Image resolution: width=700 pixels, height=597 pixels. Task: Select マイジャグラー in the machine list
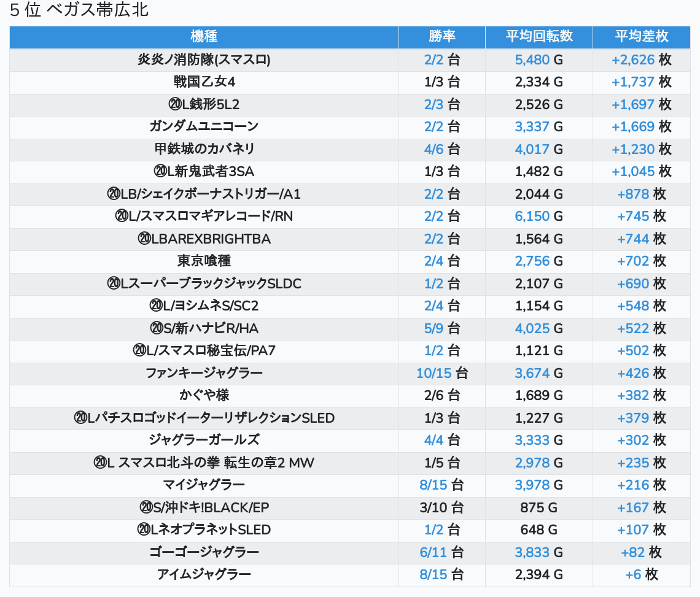tap(204, 485)
